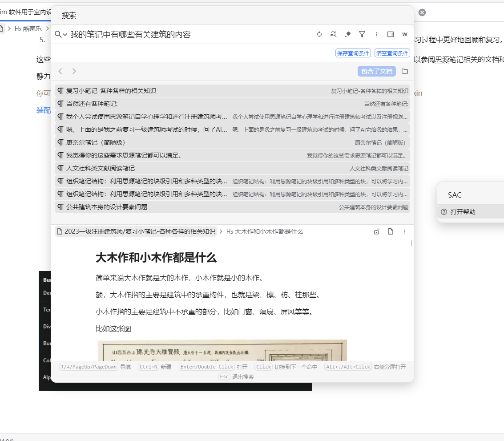
Task: Select the 康奈尔笔记（简陋版） search result
Action: [x=96, y=143]
